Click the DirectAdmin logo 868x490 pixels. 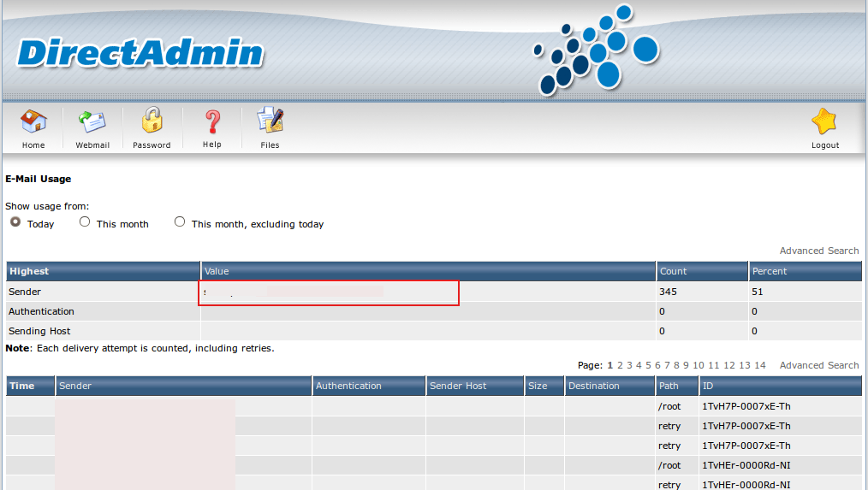point(140,54)
